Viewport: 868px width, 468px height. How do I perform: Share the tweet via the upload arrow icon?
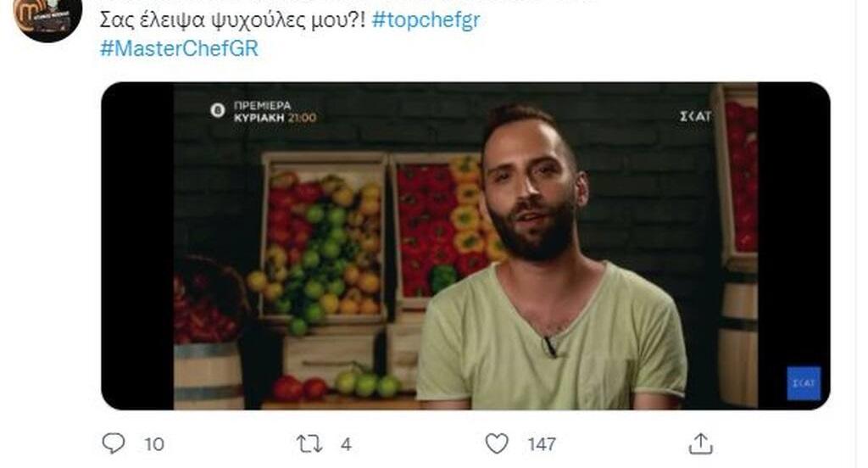pyautogui.click(x=700, y=443)
